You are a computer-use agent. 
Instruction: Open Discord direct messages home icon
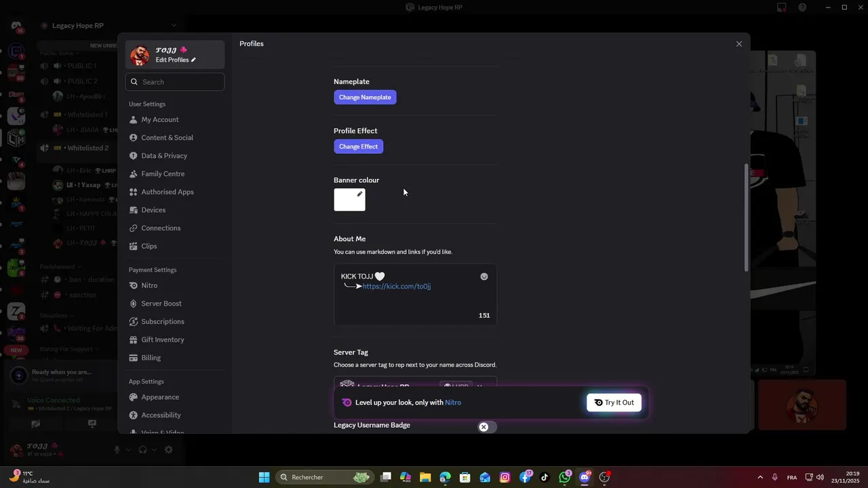(x=16, y=26)
